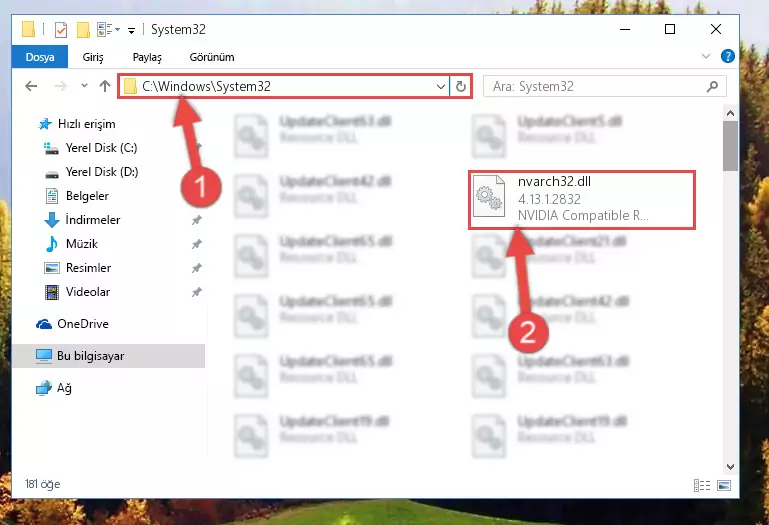
Task: Select the nvarch32.dll file
Action: pos(582,199)
